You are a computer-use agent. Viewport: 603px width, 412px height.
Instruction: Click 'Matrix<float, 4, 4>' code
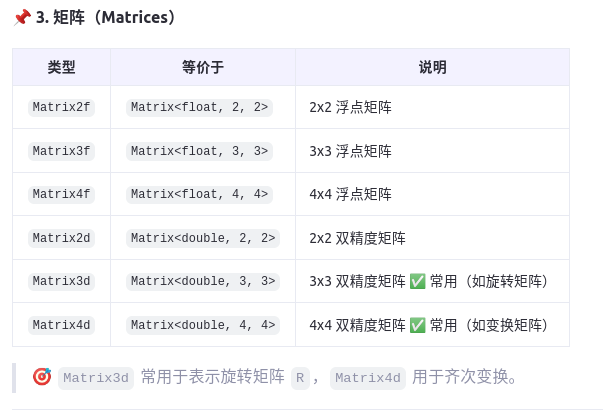tap(199, 194)
